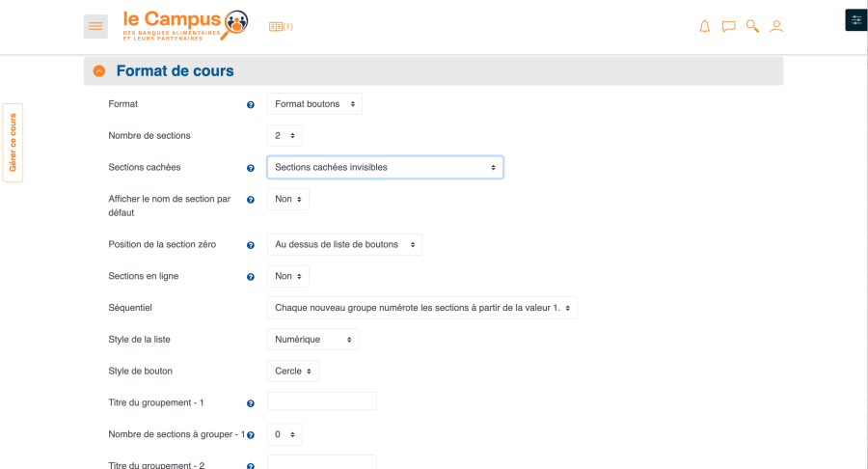The image size is (868, 469).
Task: Open the Format boutons dropdown
Action: click(314, 104)
